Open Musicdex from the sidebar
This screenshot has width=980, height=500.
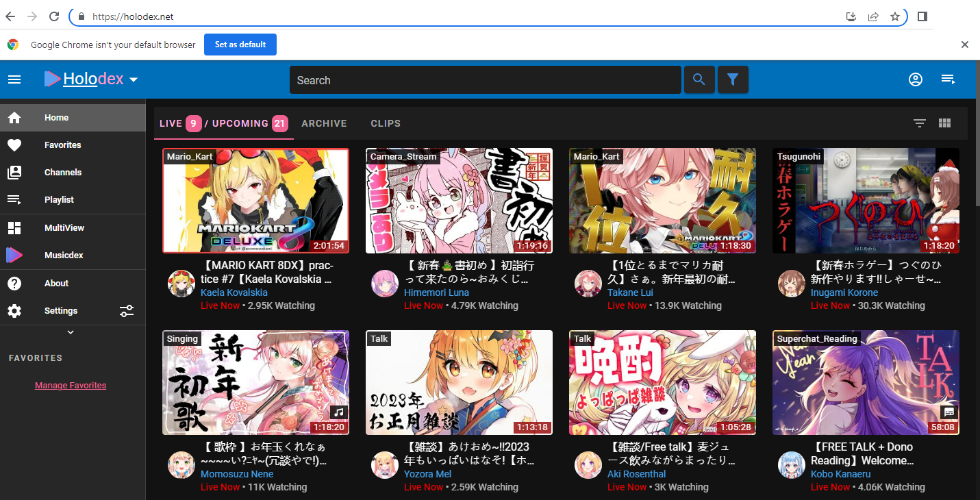[64, 255]
